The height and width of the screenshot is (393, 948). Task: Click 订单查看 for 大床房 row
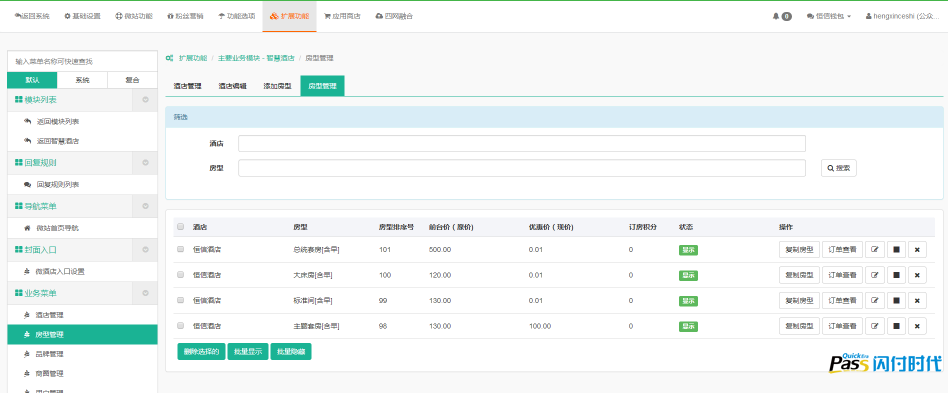point(842,275)
